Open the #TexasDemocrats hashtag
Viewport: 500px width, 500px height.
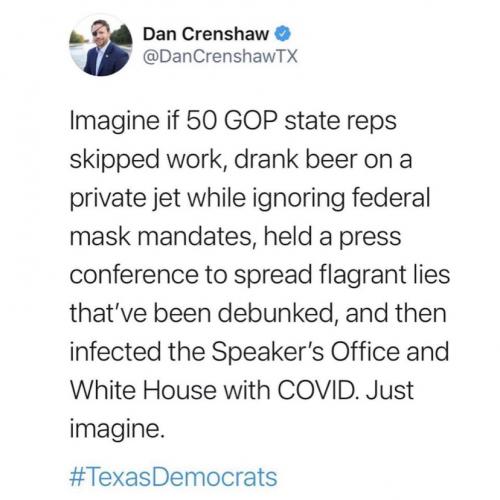(x=173, y=477)
